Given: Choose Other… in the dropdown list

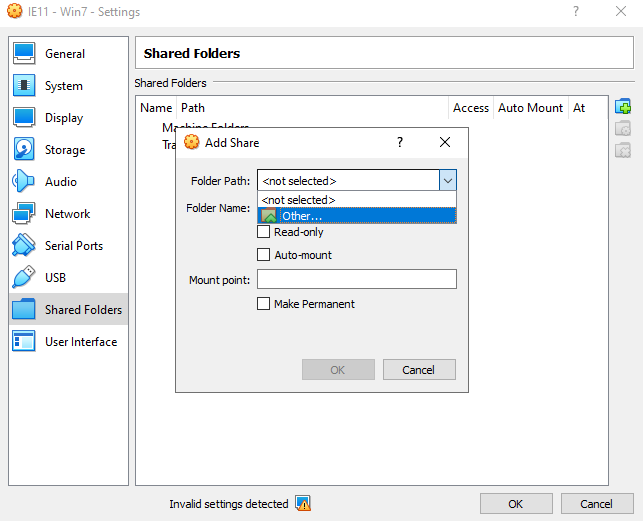Looking at the screenshot, I should [357, 216].
